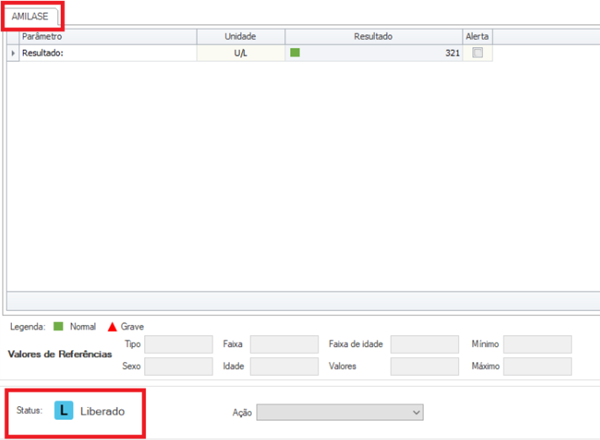Click the green normal indicator in result row

coord(295,52)
